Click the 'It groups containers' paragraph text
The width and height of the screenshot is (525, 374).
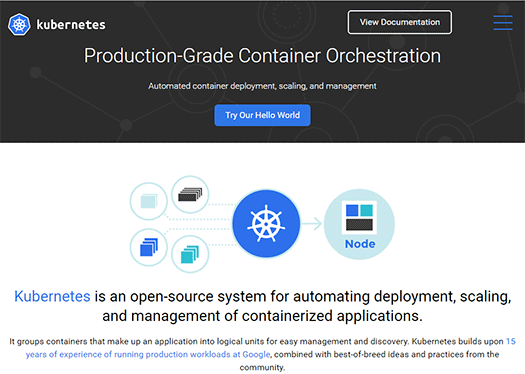click(262, 354)
